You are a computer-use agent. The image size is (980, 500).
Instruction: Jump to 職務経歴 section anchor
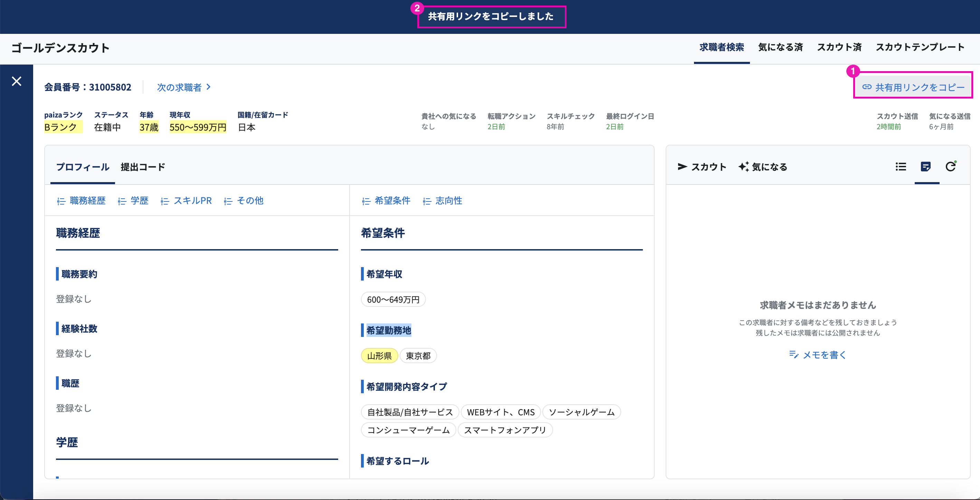click(82, 200)
